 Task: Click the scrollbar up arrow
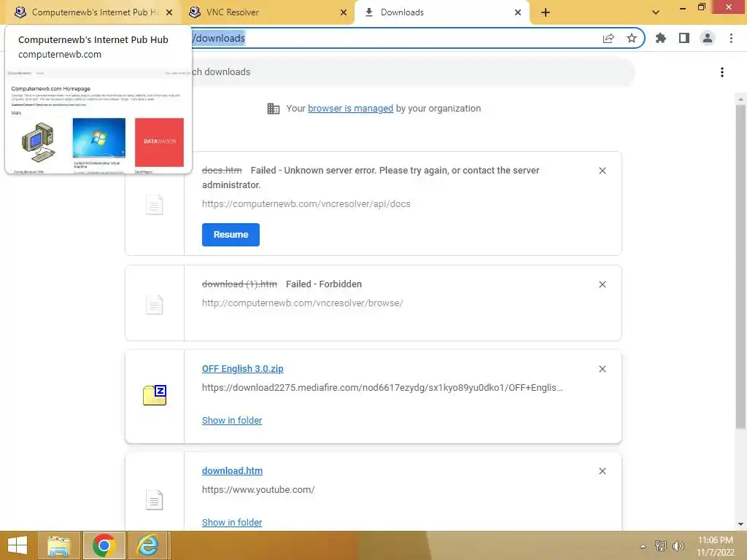[740, 99]
